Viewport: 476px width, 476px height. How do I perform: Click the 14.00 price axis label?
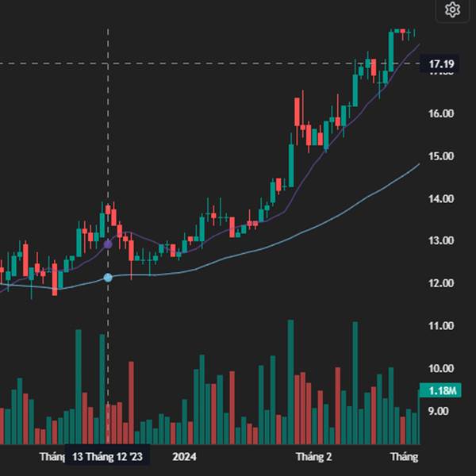pyautogui.click(x=441, y=199)
